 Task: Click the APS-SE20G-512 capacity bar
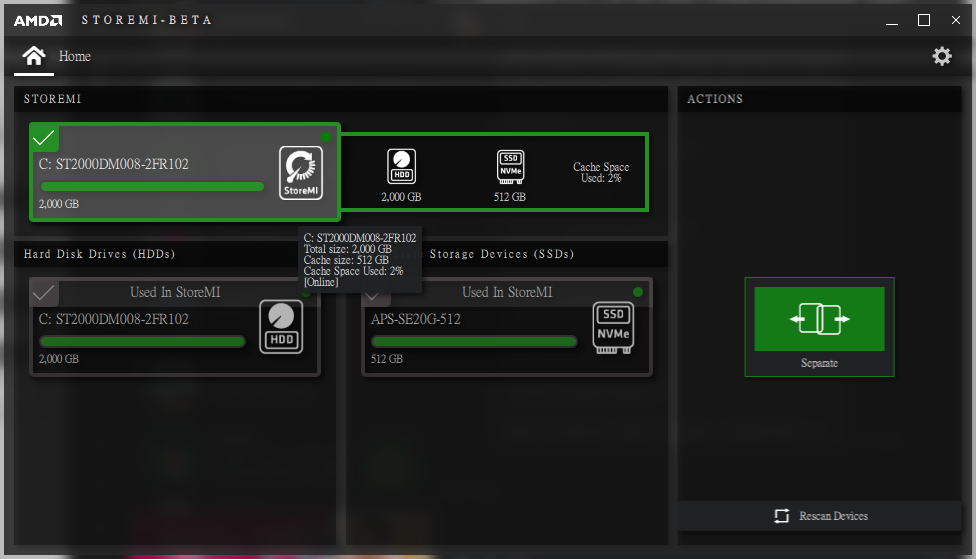pos(474,342)
